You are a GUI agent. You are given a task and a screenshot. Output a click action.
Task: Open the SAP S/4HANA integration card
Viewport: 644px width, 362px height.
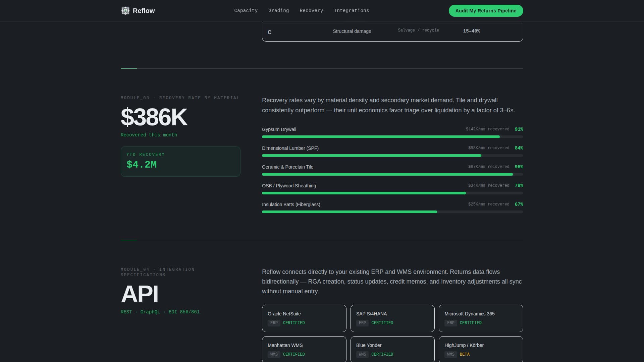click(x=392, y=318)
